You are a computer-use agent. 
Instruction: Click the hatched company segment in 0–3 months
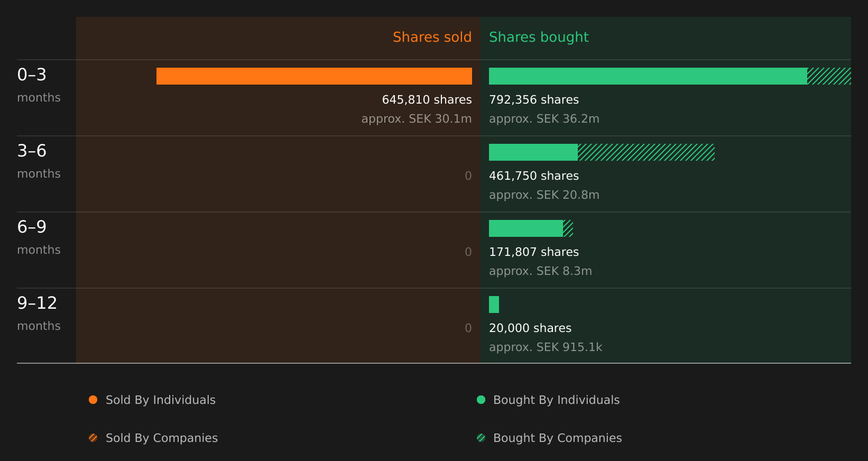pos(829,76)
